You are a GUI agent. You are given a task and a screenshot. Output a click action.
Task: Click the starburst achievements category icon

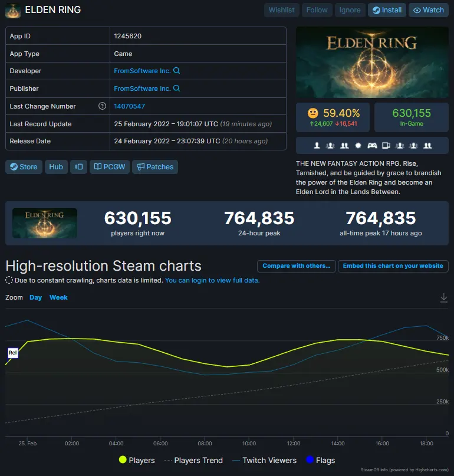358,146
